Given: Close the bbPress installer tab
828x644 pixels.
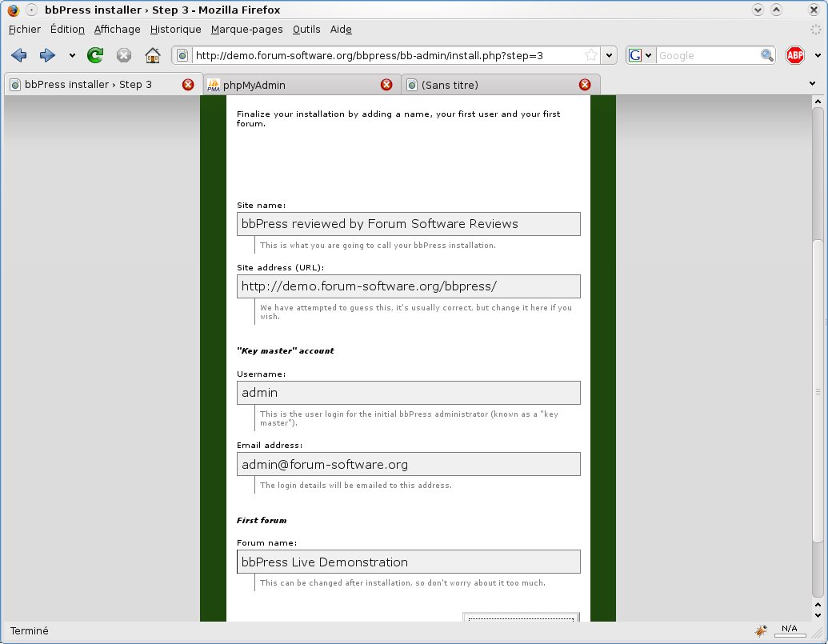Looking at the screenshot, I should [188, 85].
